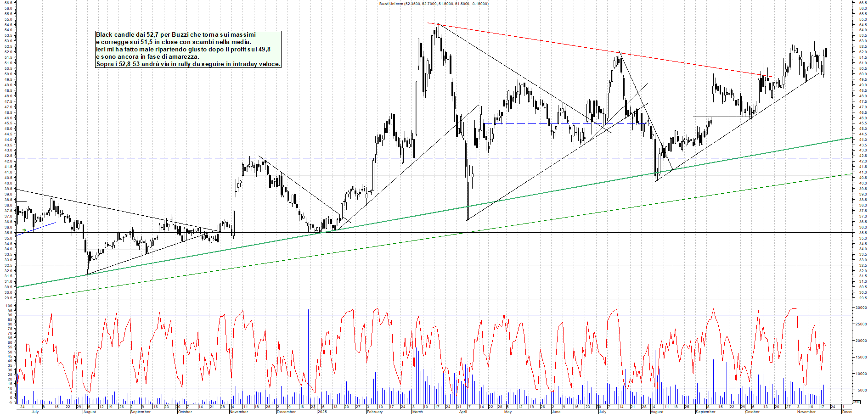
Task: Select the green-bordered text annotation box
Action: 188,49
